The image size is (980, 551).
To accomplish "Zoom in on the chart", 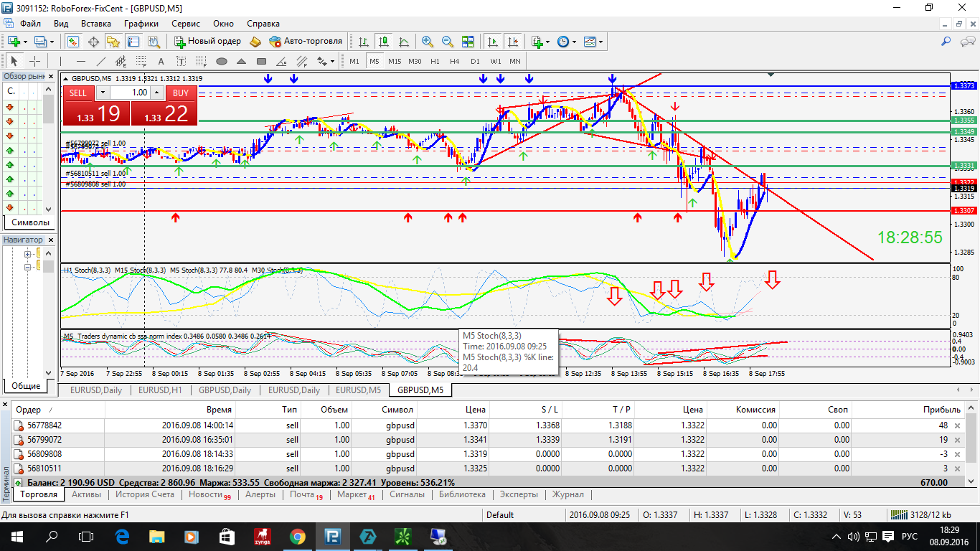I will point(428,42).
